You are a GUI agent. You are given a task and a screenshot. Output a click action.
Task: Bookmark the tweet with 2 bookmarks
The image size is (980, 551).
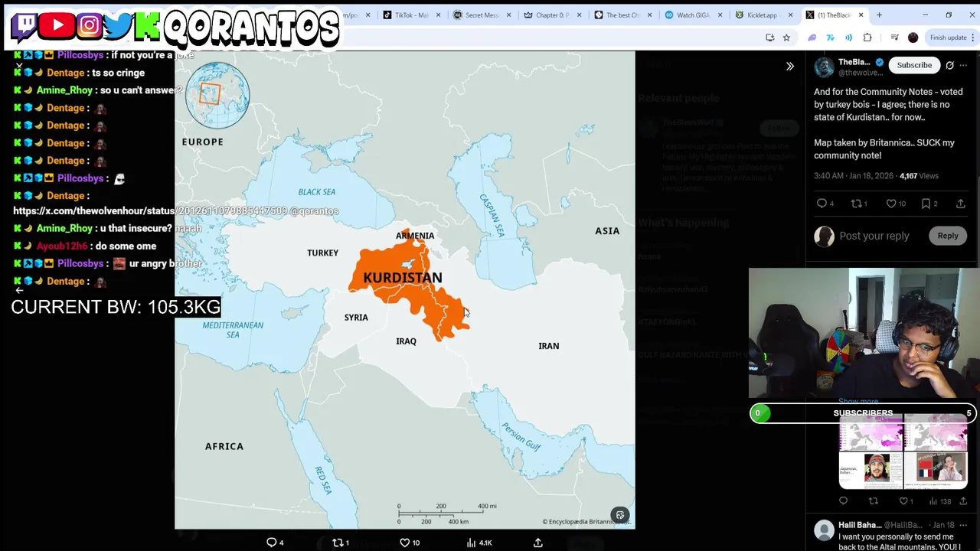926,204
